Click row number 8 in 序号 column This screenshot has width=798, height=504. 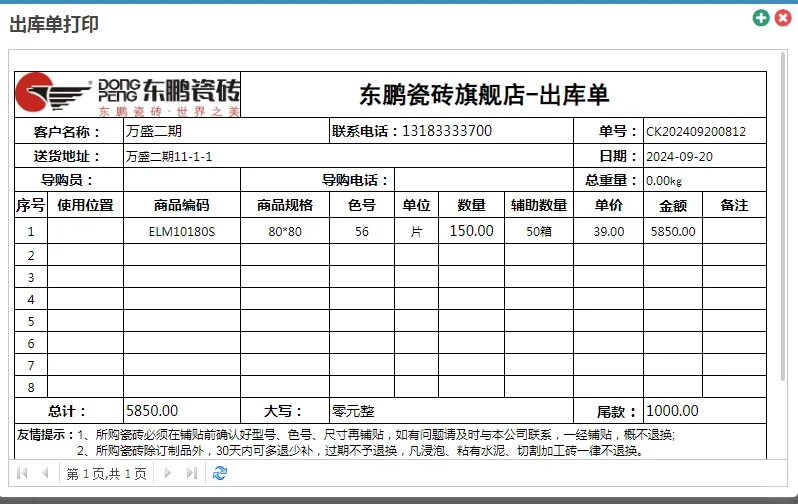click(31, 387)
